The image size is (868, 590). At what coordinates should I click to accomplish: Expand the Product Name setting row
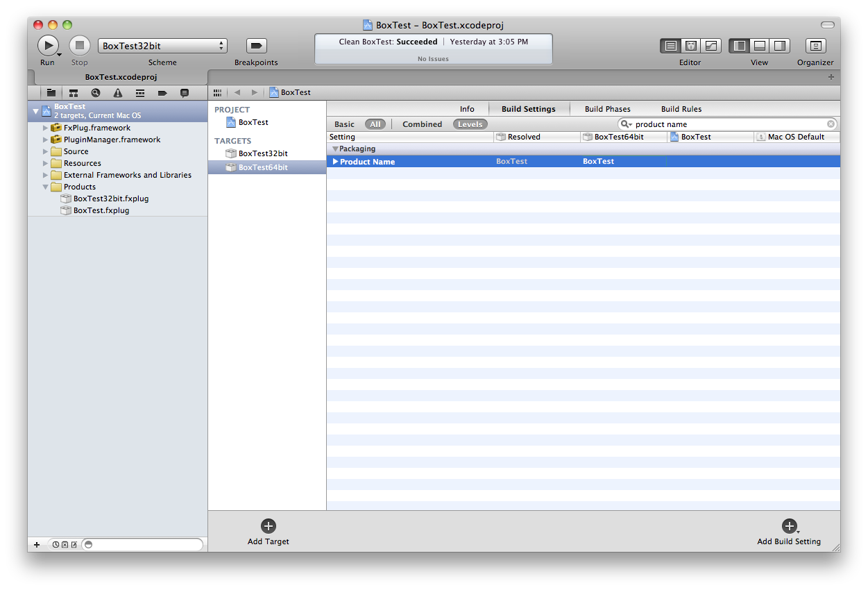[335, 162]
